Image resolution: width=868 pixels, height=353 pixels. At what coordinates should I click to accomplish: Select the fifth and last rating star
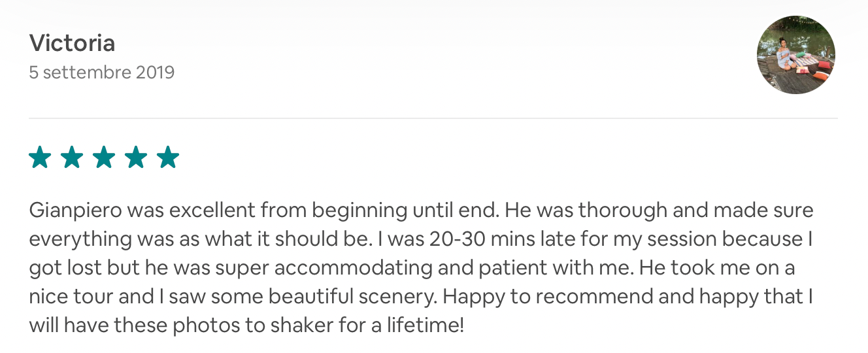point(168,158)
